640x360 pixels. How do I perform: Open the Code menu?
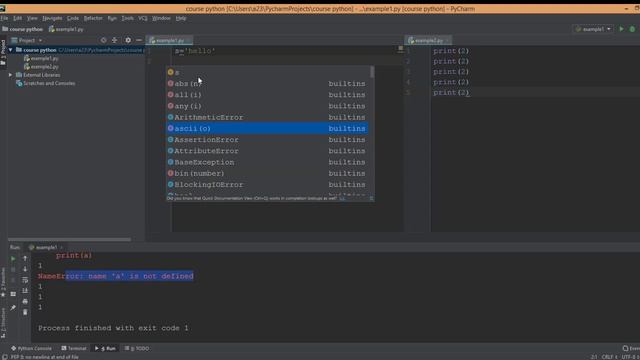73,18
